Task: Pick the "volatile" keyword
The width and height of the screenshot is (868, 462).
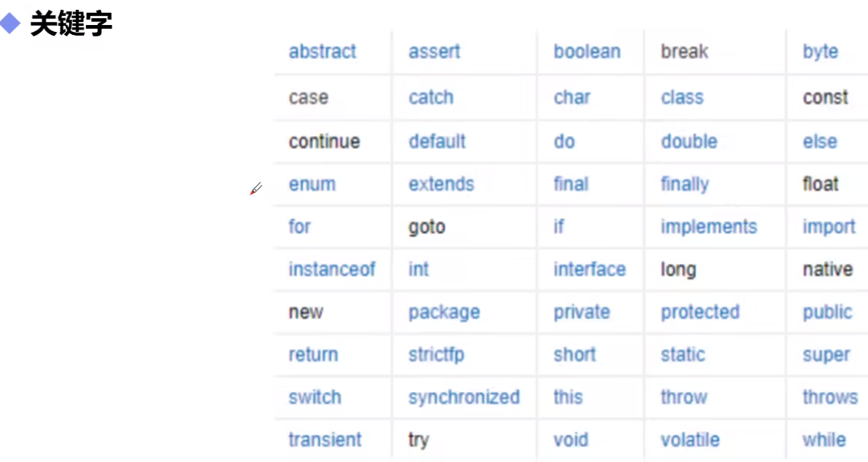Action: [690, 439]
